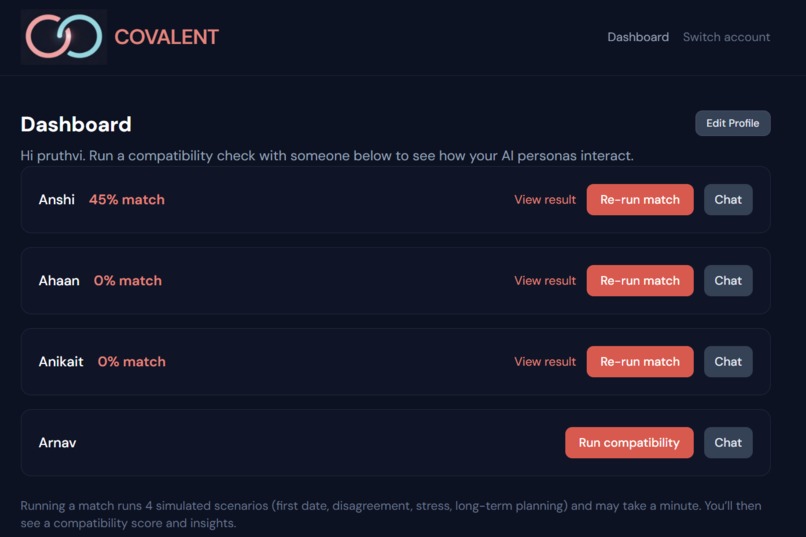
Task: Click the 45% match score
Action: (x=127, y=200)
